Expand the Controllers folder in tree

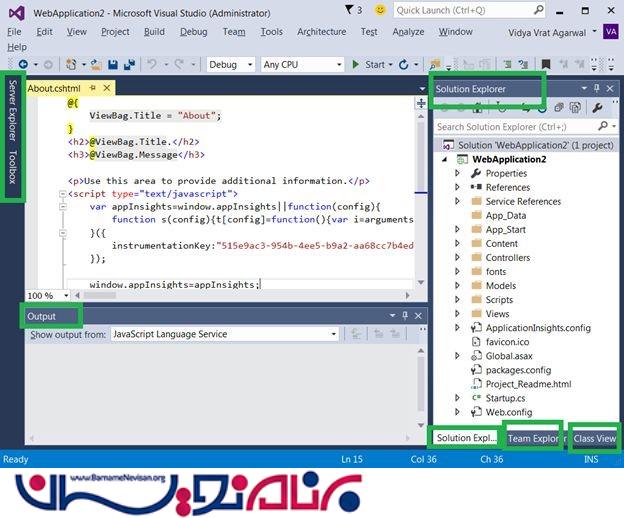459,258
